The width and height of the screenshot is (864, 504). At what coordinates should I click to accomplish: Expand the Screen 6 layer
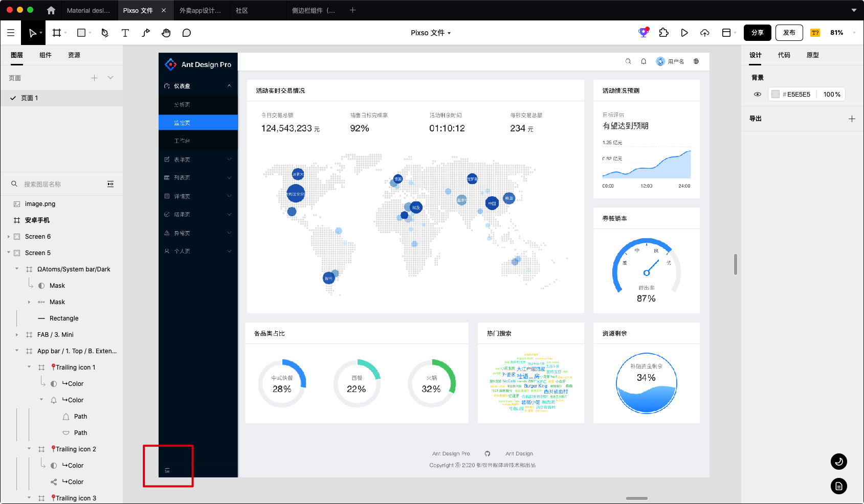(x=9, y=237)
